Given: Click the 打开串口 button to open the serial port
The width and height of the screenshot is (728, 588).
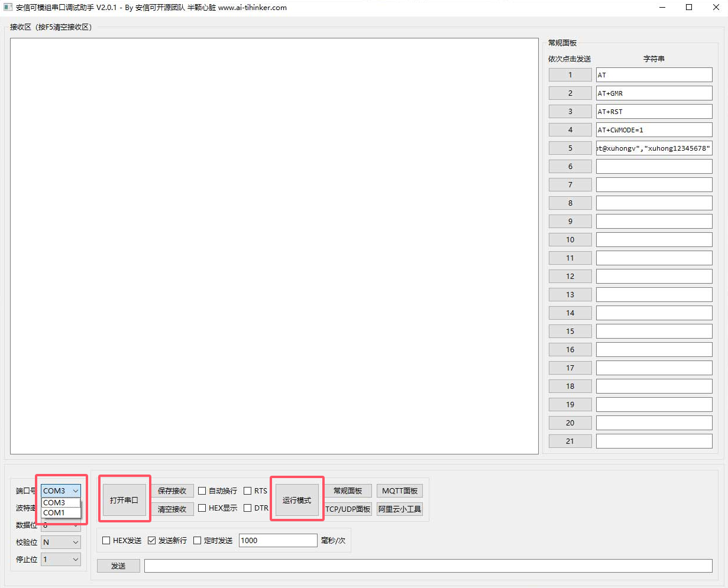Looking at the screenshot, I should (124, 500).
